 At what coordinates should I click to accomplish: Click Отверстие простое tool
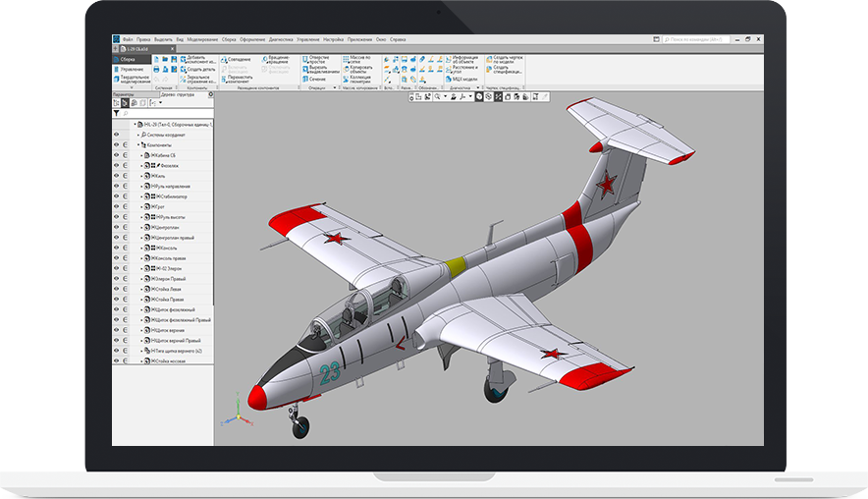click(x=316, y=59)
